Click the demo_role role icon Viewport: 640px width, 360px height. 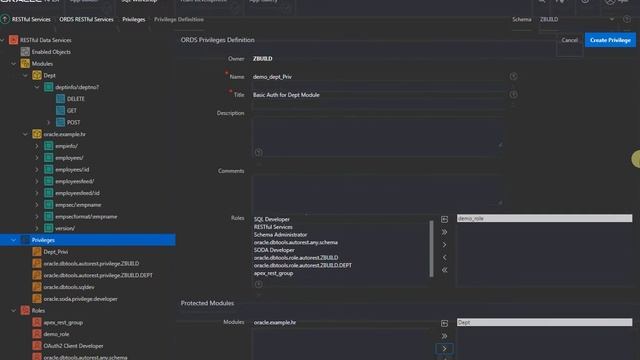click(x=37, y=334)
